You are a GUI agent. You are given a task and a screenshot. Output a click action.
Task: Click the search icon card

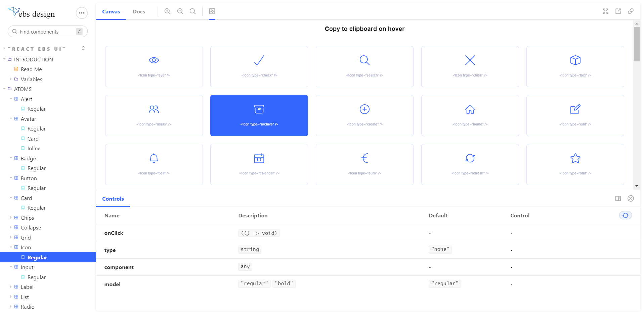coord(364,66)
